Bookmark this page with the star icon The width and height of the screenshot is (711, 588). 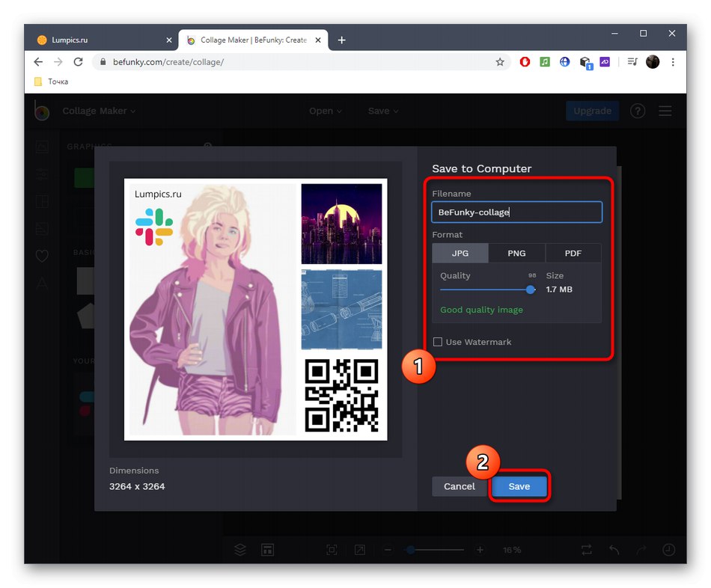coord(500,62)
